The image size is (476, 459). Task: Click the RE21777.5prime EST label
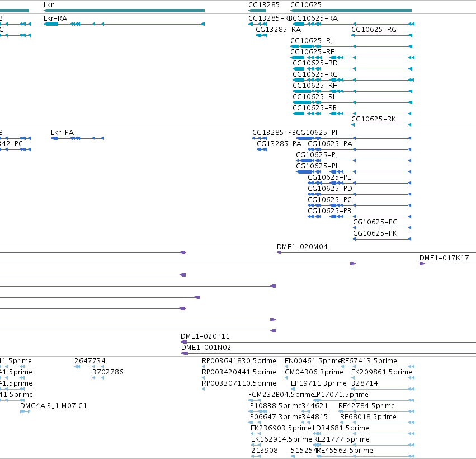[x=341, y=439]
